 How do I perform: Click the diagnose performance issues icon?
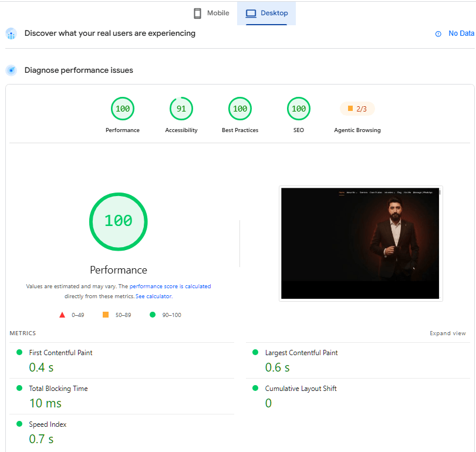pyautogui.click(x=11, y=70)
